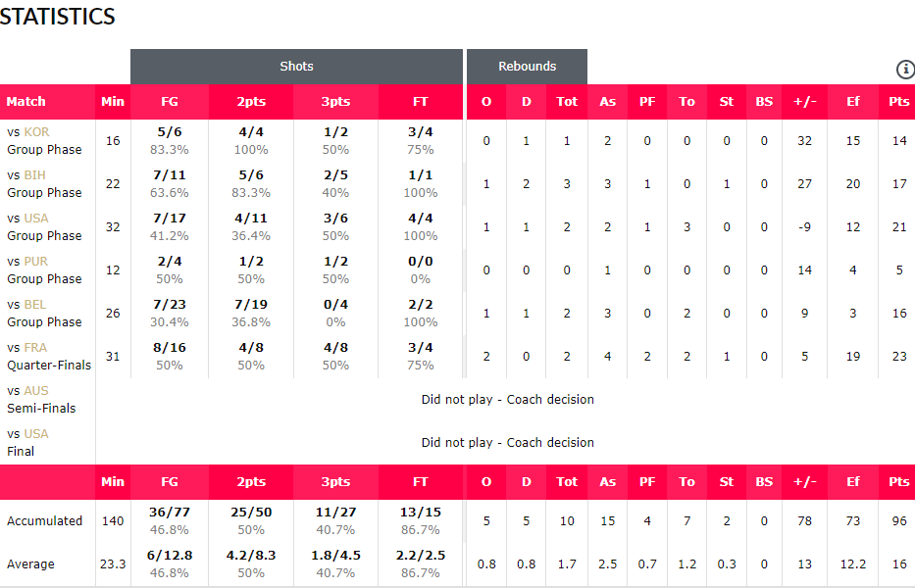Click the Accumulated row label

click(x=44, y=521)
